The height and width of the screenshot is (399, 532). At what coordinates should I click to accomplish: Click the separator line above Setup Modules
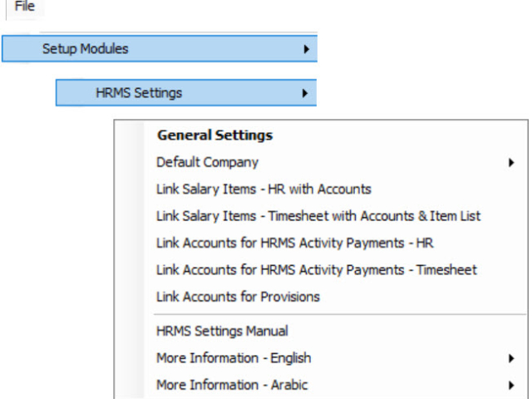click(x=179, y=32)
